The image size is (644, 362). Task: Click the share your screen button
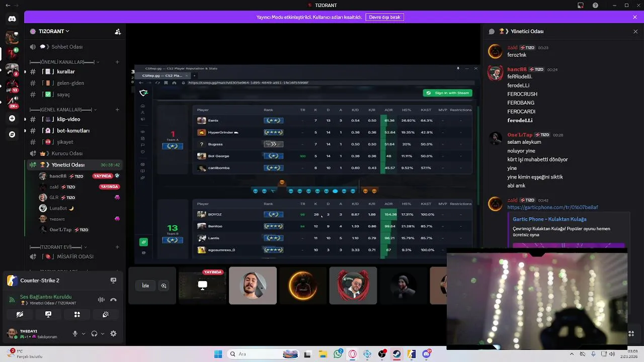point(48,314)
